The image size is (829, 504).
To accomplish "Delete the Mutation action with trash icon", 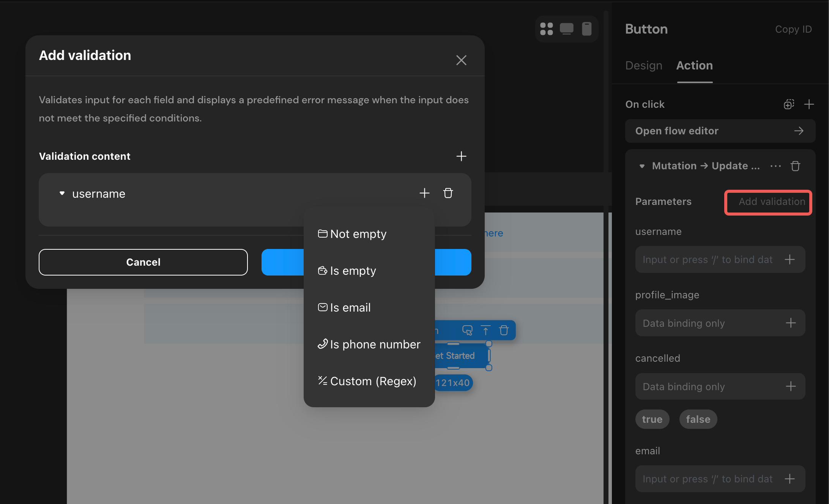I will (795, 166).
